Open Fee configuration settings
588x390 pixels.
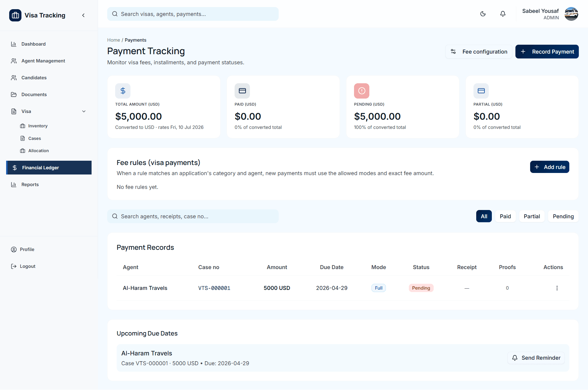[479, 52]
